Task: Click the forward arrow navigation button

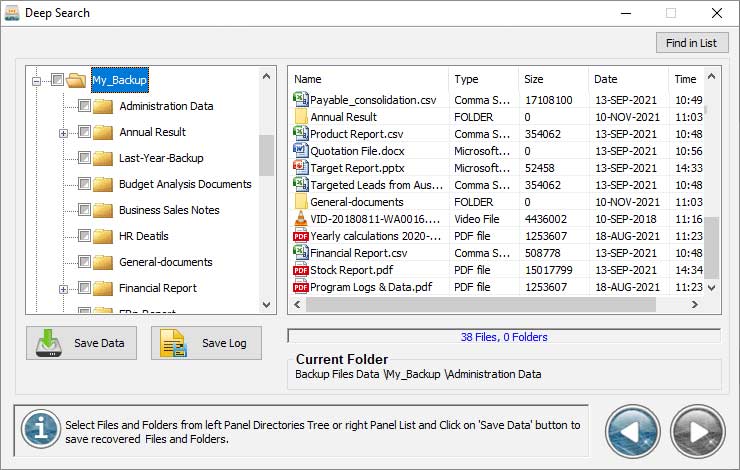Action: pyautogui.click(x=696, y=433)
